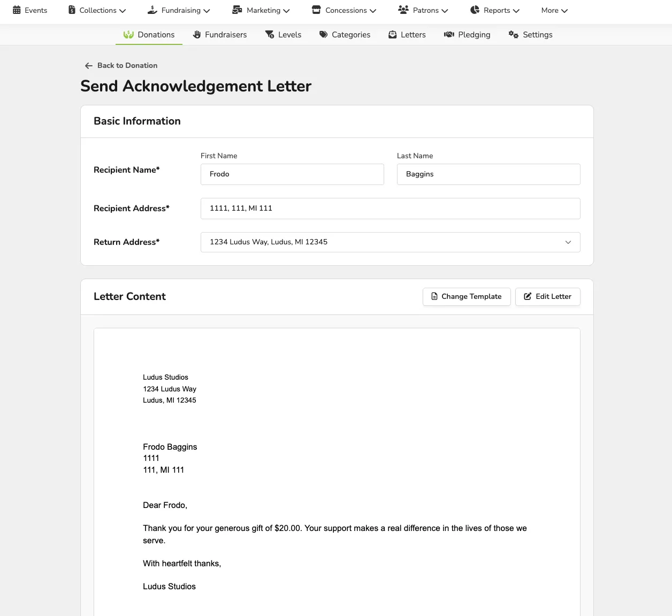Click the Recipient Address* label

click(x=132, y=209)
